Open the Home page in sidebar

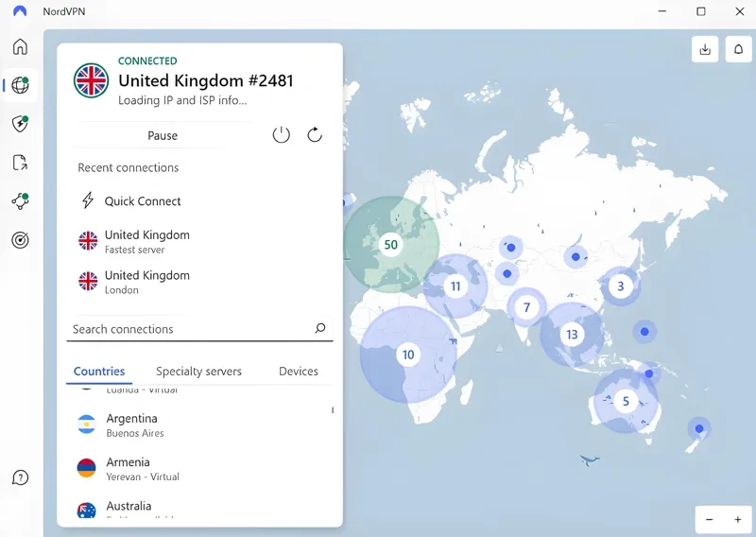pyautogui.click(x=20, y=47)
